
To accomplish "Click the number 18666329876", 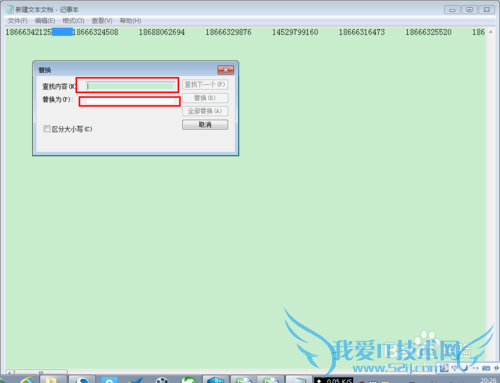I will [x=228, y=32].
